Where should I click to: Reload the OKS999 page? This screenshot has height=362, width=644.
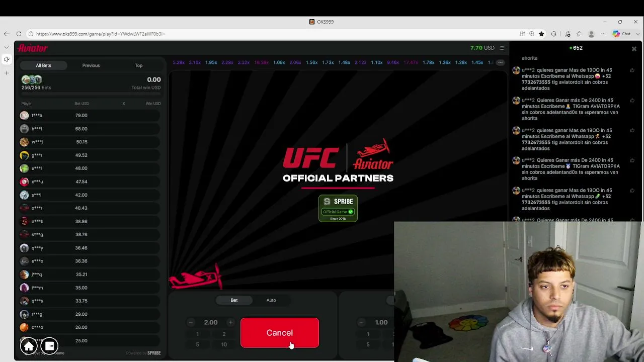pyautogui.click(x=19, y=34)
